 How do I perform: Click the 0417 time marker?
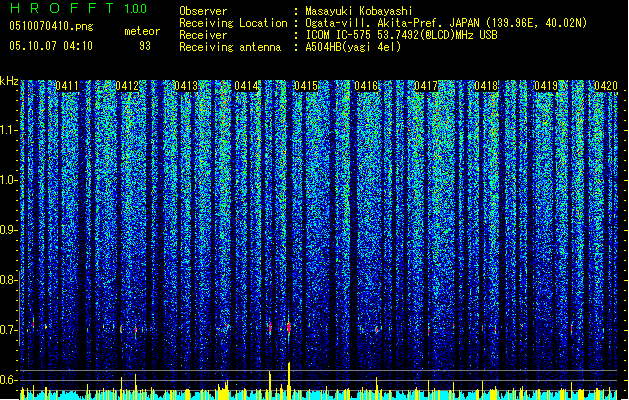426,86
